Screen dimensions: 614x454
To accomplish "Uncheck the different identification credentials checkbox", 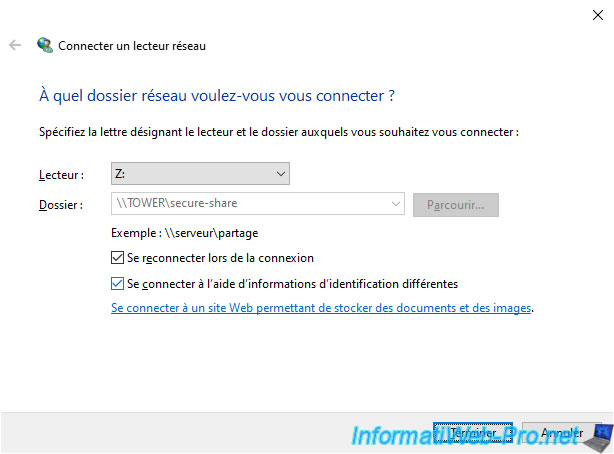I will pyautogui.click(x=119, y=284).
